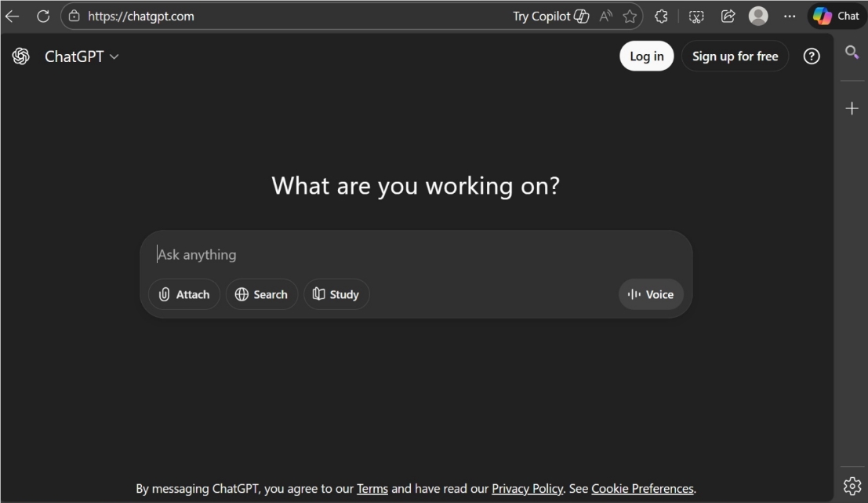Open browser extensions puzzle icon

point(661,16)
